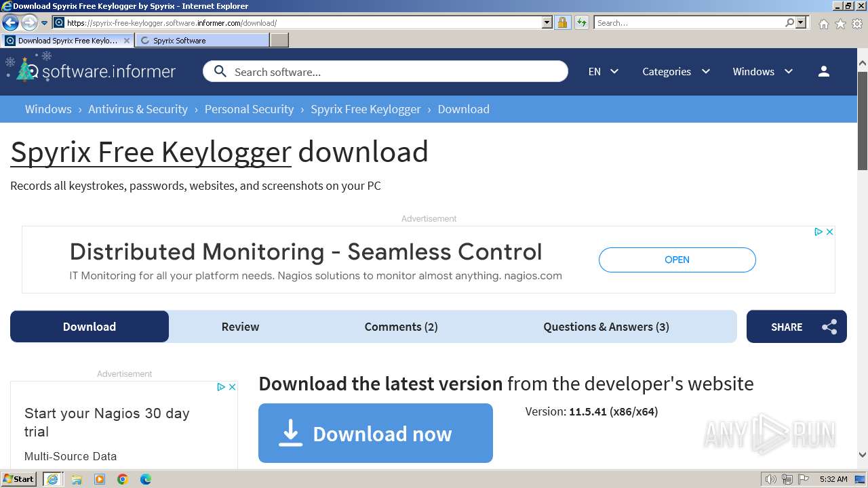Open the Comments (2) tab
The height and width of the screenshot is (488, 868).
[401, 327]
